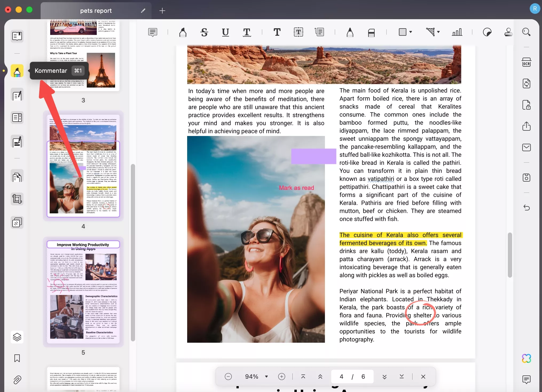The width and height of the screenshot is (542, 392).
Task: Open the Fill and Sign sidebar tool
Action: pyautogui.click(x=17, y=142)
